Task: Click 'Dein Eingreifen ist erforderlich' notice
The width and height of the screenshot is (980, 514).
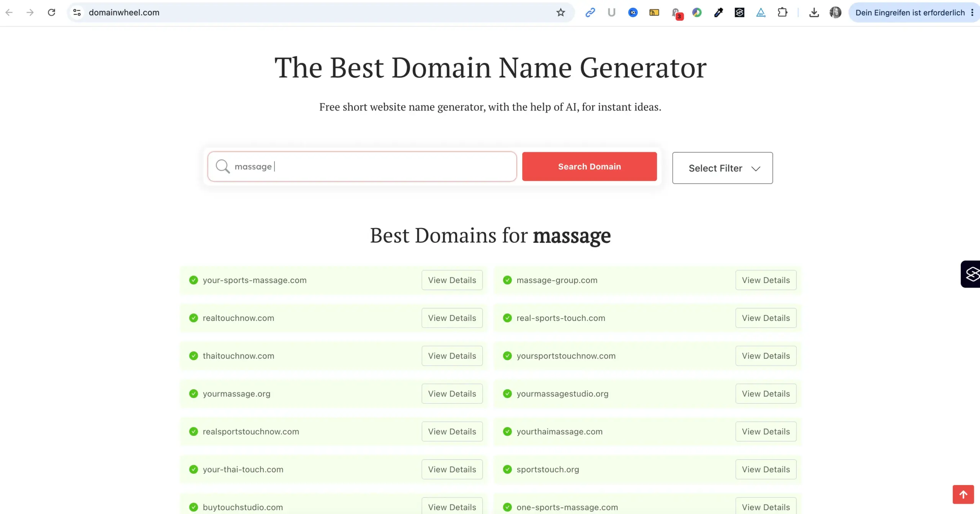Action: 910,13
